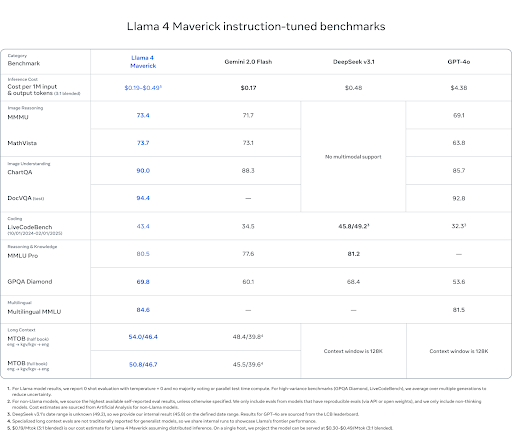Image resolution: width=512 pixels, height=437 pixels.
Task: Select the Gemini 2.0 Flash column header
Action: 248,62
